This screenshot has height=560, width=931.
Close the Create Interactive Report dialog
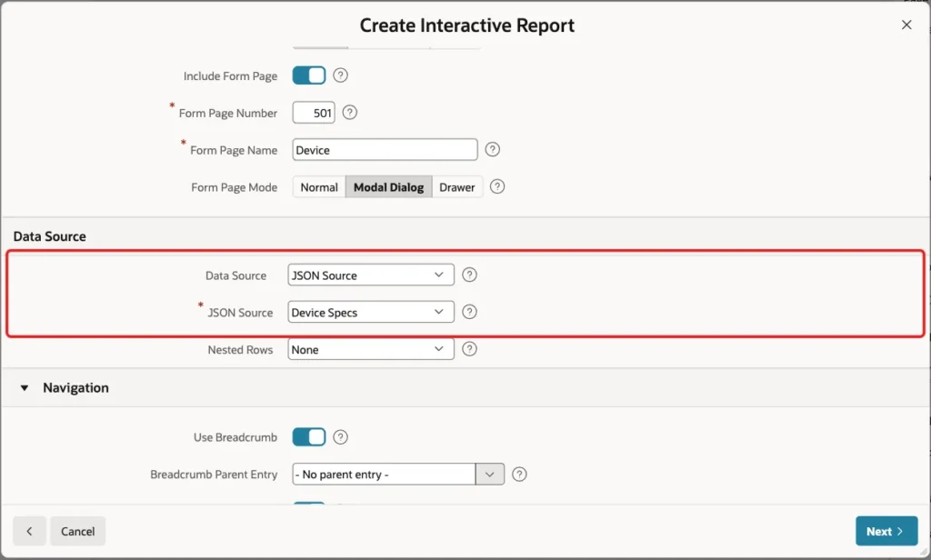(x=906, y=25)
